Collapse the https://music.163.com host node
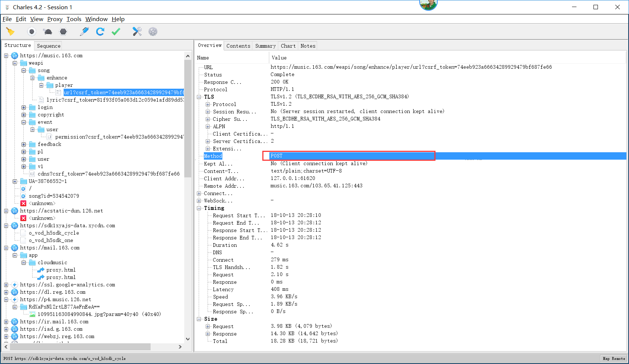The width and height of the screenshot is (629, 364). pos(6,56)
